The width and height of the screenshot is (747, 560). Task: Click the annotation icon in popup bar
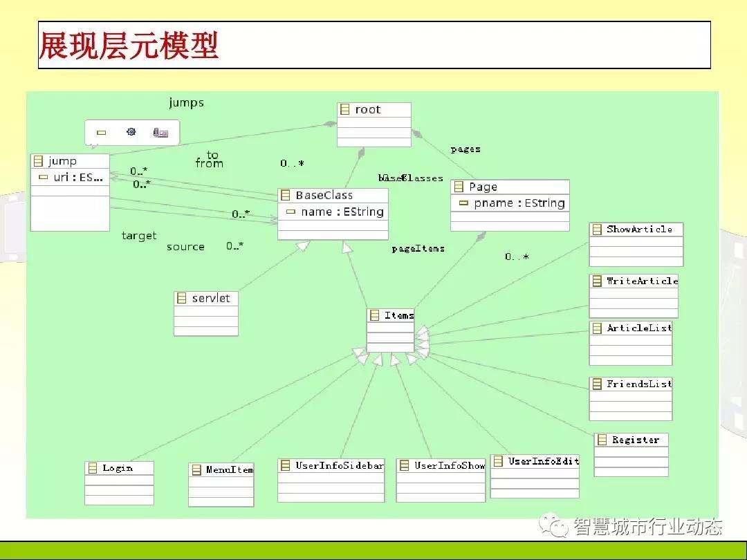[x=160, y=133]
